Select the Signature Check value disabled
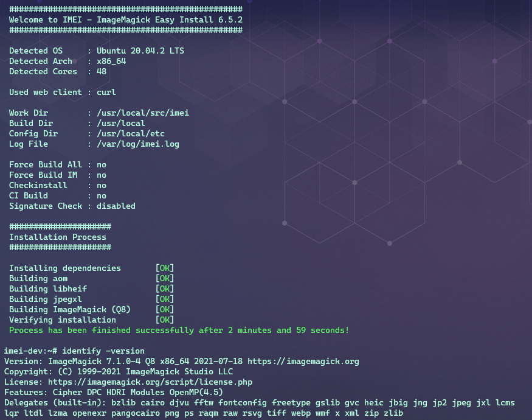The width and height of the screenshot is (532, 420). 116,206
